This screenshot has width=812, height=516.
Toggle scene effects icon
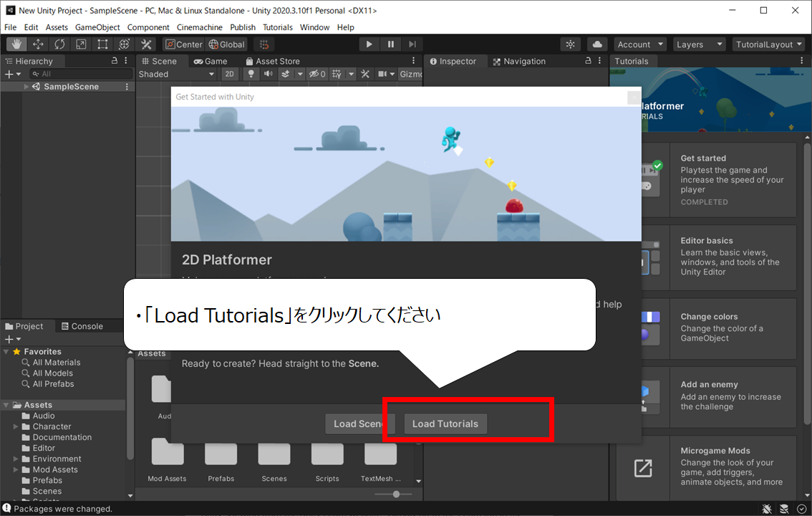coord(285,74)
